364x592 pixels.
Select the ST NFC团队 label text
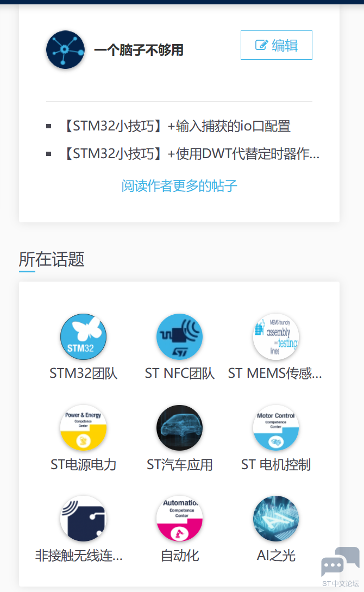(x=179, y=373)
